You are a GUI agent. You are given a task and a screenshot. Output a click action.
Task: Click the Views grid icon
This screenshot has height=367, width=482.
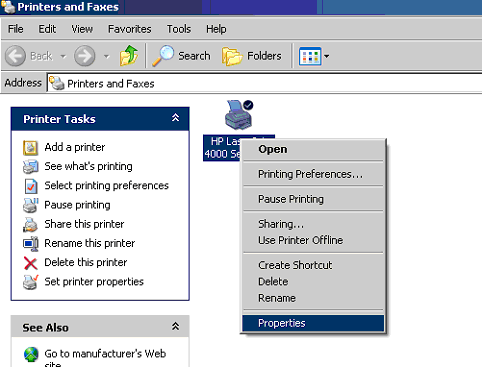310,56
